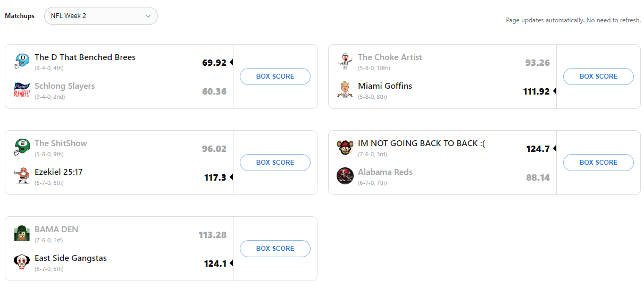644x297 pixels.
Task: Open Box Score for BAMA DEN matchup
Action: [x=275, y=249]
